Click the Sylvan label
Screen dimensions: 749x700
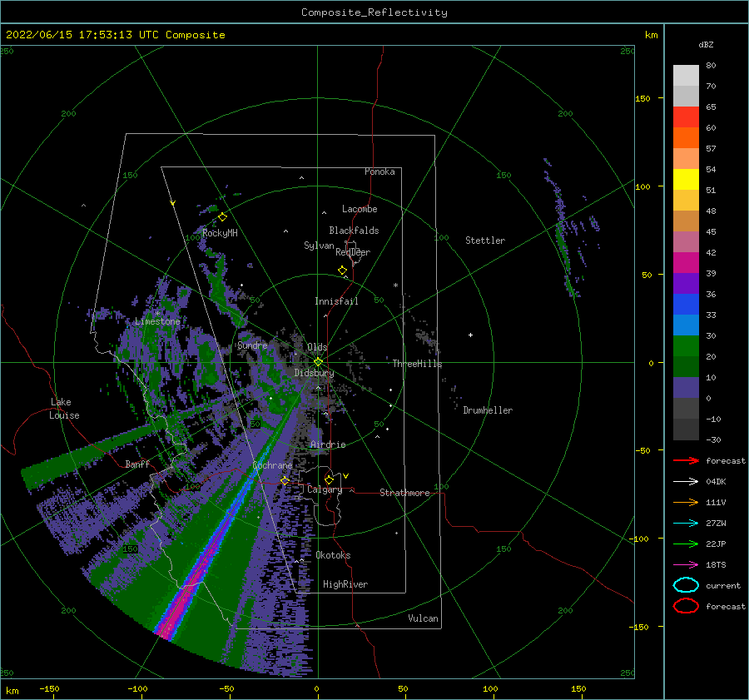click(319, 246)
